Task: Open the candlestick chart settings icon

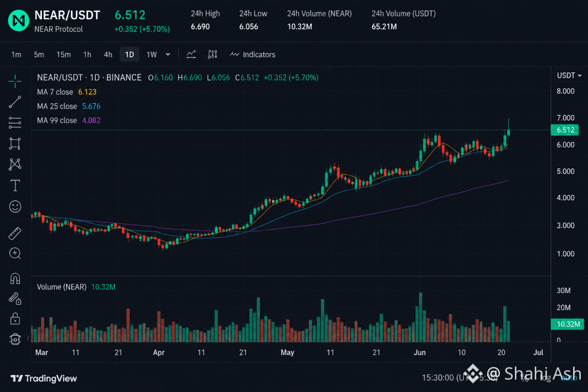Action: (x=212, y=55)
